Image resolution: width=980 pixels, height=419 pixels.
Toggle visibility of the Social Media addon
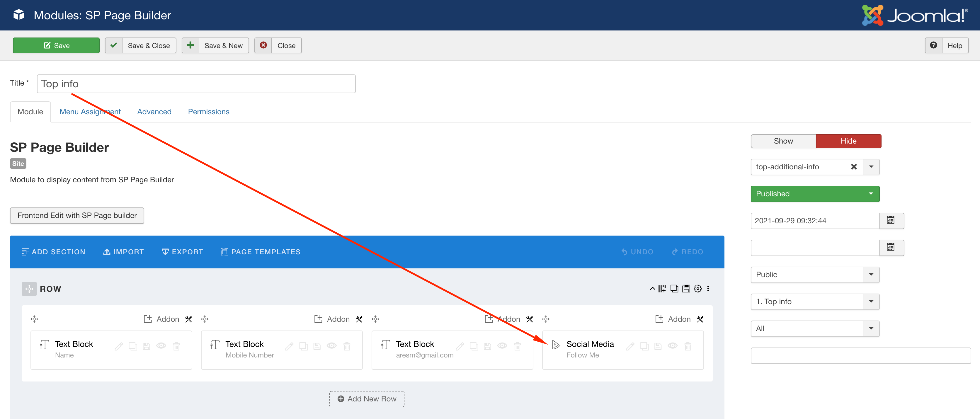[x=672, y=346]
